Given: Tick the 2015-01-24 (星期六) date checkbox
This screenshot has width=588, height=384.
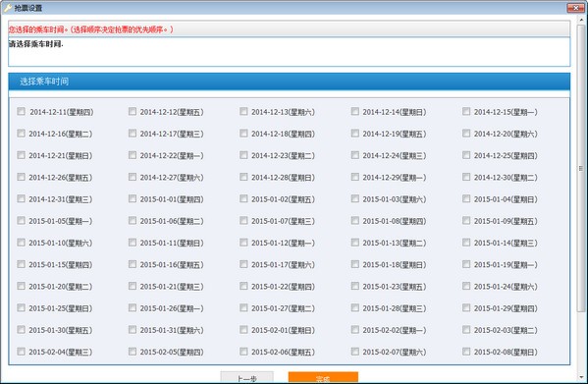Looking at the screenshot, I should (x=466, y=286).
